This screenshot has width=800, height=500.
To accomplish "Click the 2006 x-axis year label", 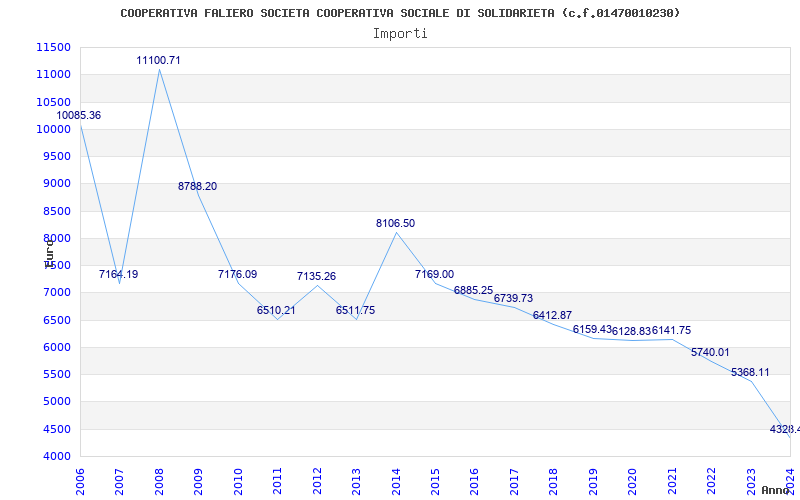I will (x=80, y=481).
